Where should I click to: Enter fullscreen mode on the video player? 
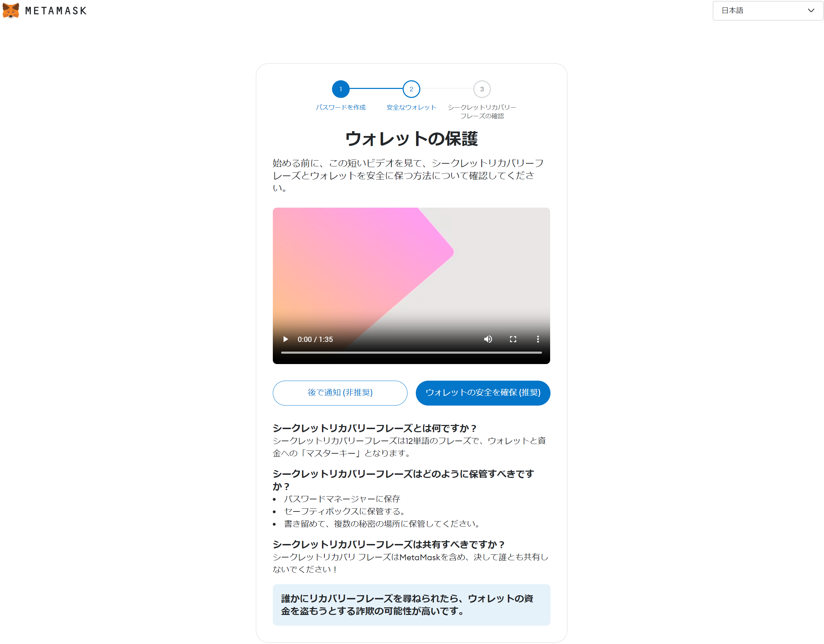(513, 339)
